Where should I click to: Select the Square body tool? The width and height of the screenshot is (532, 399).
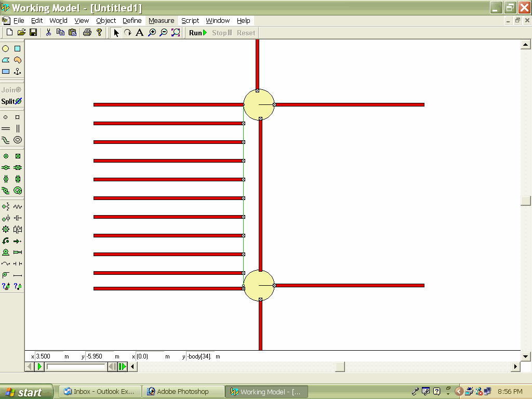tap(17, 48)
